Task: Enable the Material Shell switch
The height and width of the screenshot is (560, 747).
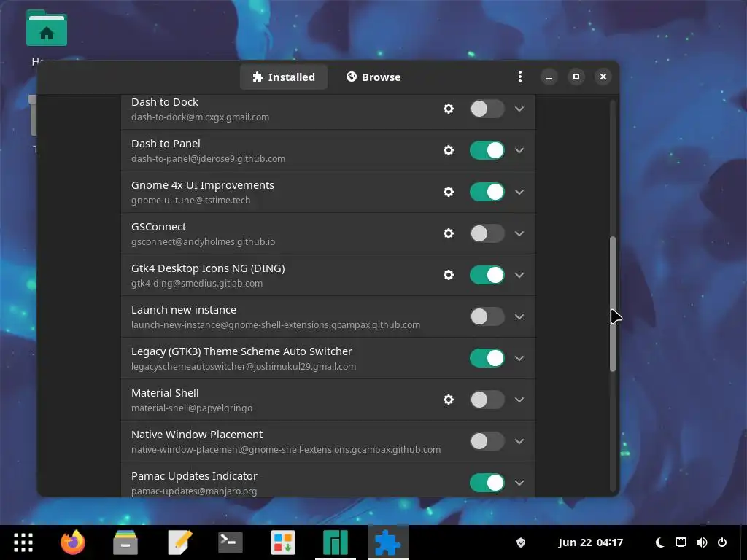Action: click(x=487, y=400)
